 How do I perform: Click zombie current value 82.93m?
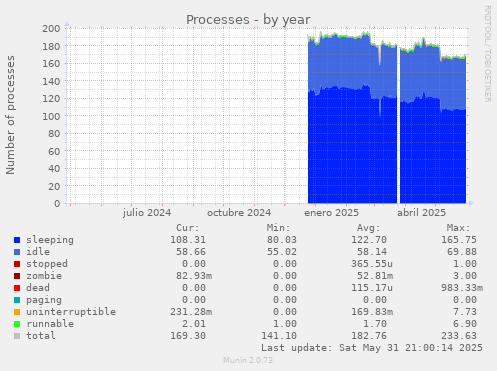194,276
